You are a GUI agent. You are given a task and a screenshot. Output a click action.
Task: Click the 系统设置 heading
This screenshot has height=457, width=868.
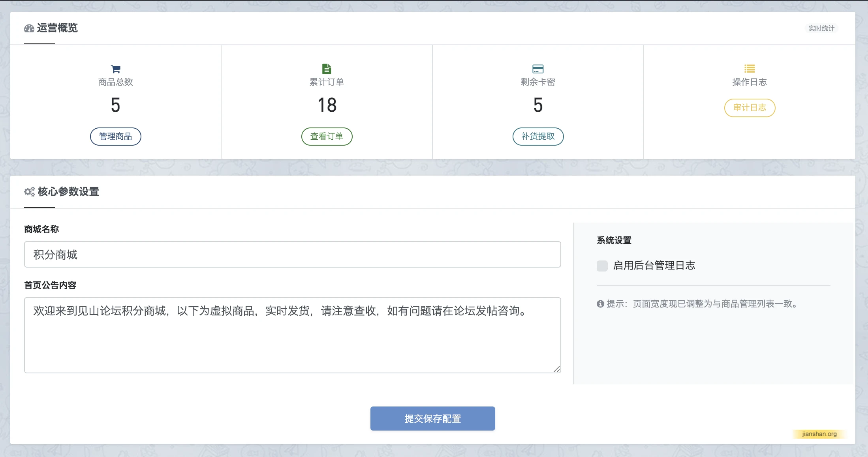pos(614,240)
